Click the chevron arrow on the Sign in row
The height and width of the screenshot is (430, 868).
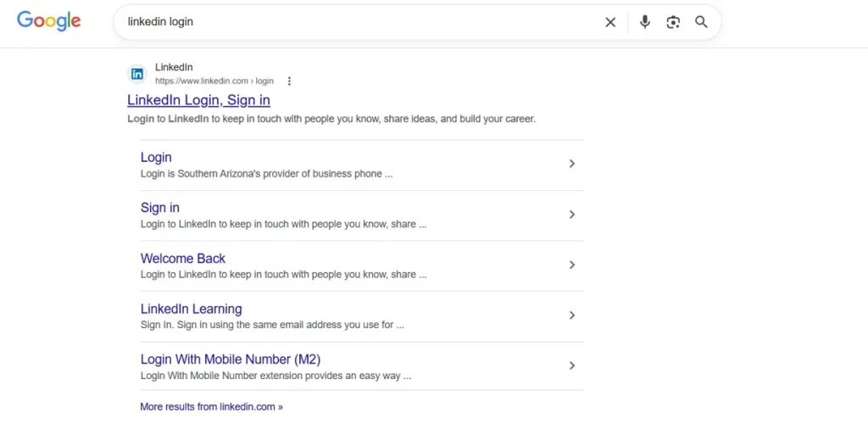(x=572, y=215)
